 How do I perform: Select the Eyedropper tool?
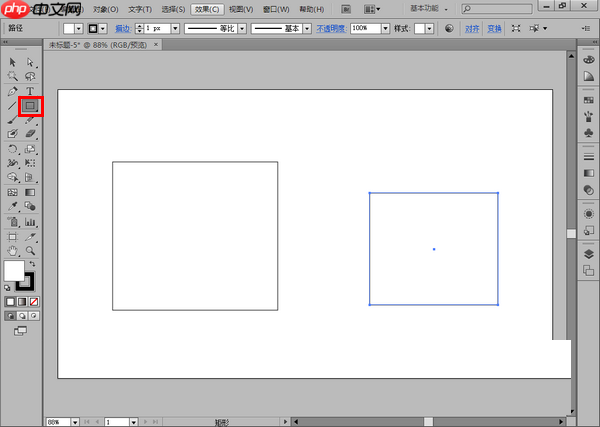click(x=12, y=206)
